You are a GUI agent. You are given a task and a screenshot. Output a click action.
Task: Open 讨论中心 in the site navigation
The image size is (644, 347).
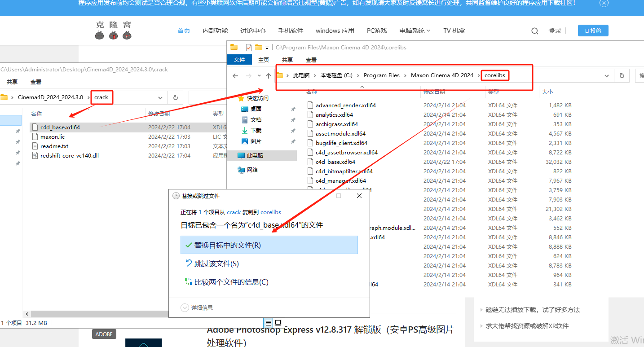click(x=253, y=31)
